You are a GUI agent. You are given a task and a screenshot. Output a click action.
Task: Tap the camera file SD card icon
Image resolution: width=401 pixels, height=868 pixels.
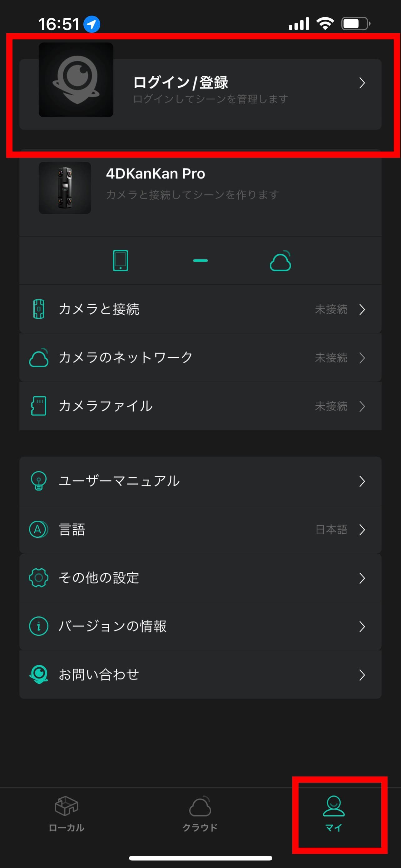(x=39, y=406)
